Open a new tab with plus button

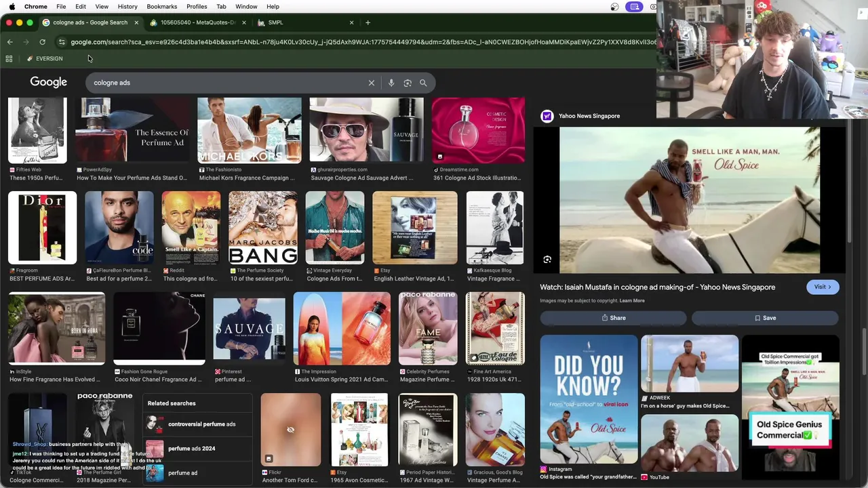pos(368,22)
